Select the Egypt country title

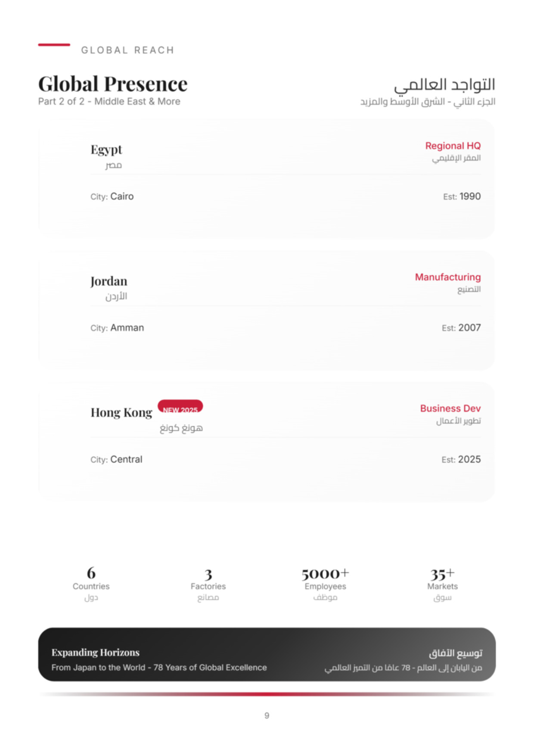pyautogui.click(x=106, y=150)
